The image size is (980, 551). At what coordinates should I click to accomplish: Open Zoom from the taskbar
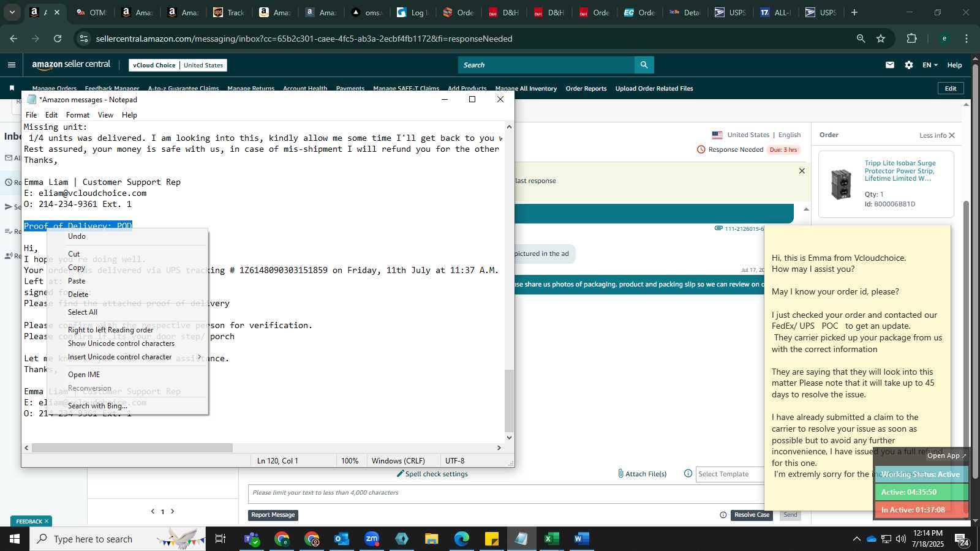[372, 539]
